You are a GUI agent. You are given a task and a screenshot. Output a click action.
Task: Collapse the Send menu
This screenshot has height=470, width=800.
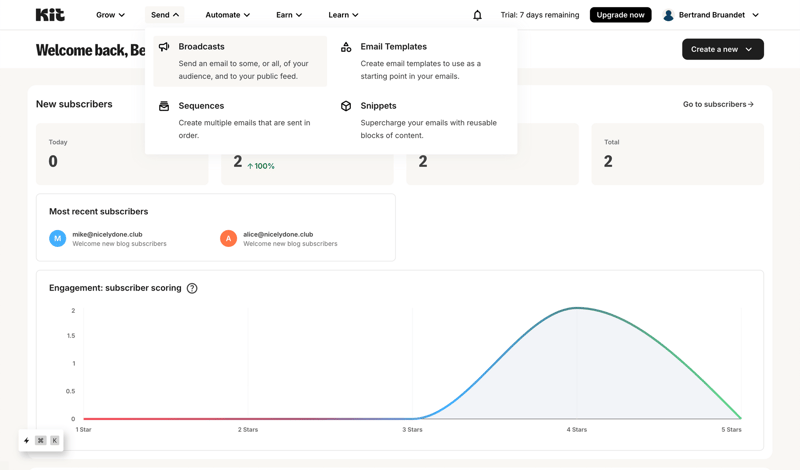point(164,15)
